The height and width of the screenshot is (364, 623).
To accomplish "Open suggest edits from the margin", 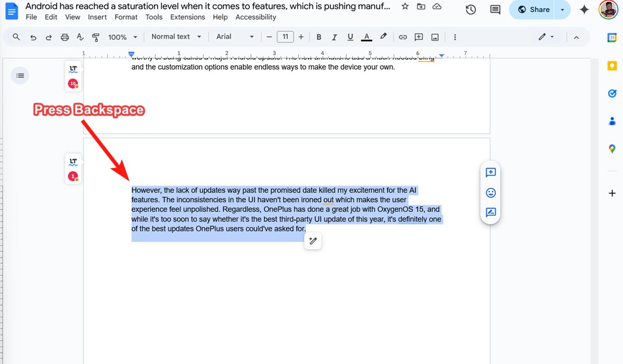I will pyautogui.click(x=490, y=213).
